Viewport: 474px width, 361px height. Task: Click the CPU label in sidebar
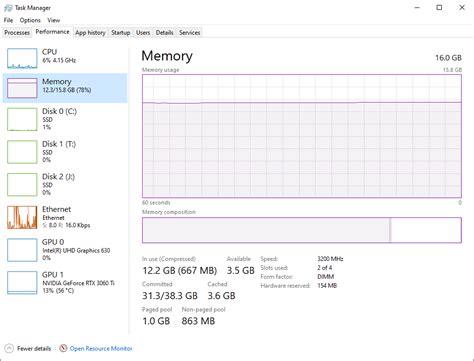point(49,52)
